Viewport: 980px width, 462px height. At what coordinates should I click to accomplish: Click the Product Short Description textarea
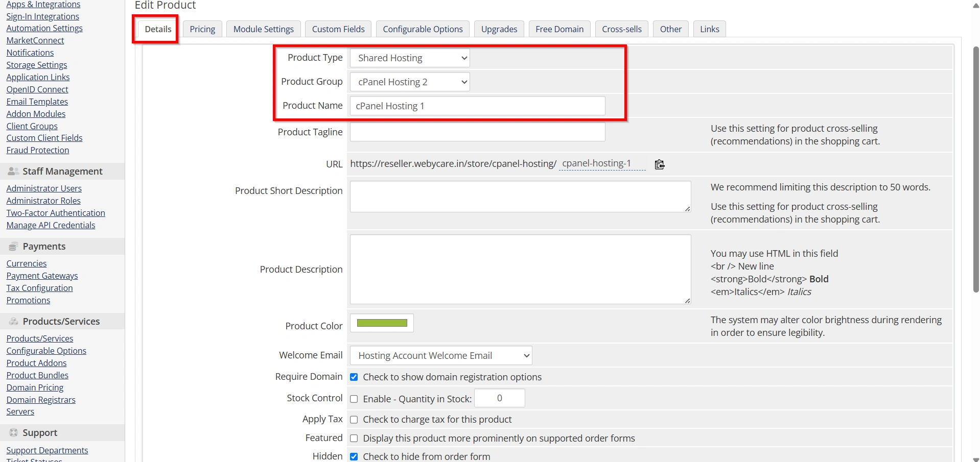click(520, 197)
